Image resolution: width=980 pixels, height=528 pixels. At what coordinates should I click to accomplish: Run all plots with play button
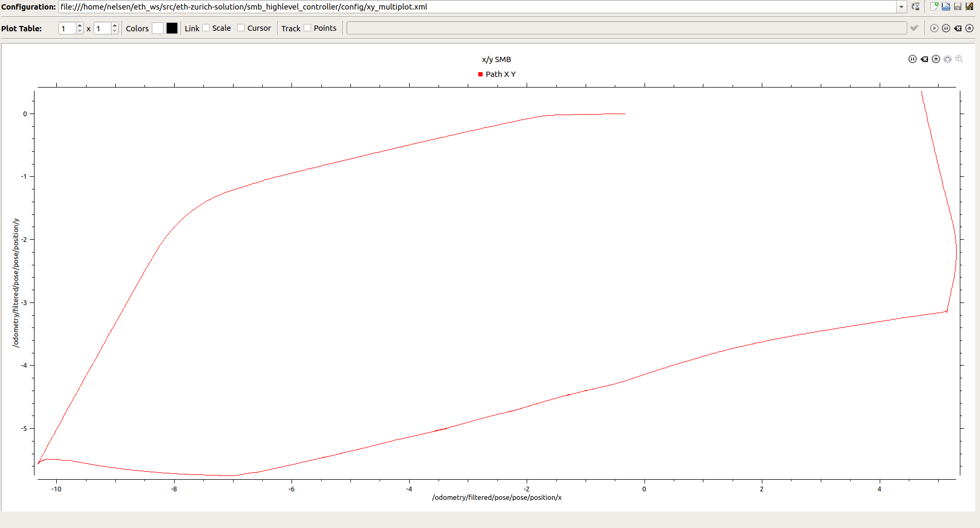(934, 28)
